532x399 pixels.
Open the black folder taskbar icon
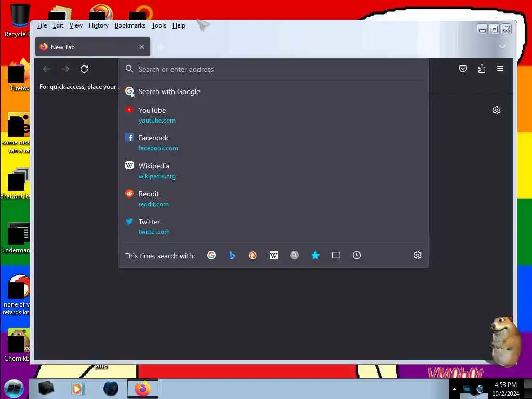click(x=46, y=389)
